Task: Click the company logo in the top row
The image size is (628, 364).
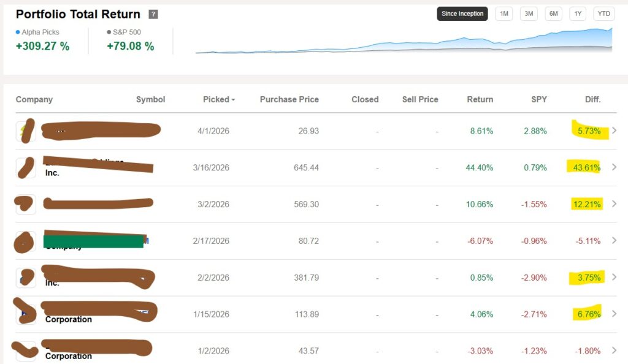Action: [25, 131]
